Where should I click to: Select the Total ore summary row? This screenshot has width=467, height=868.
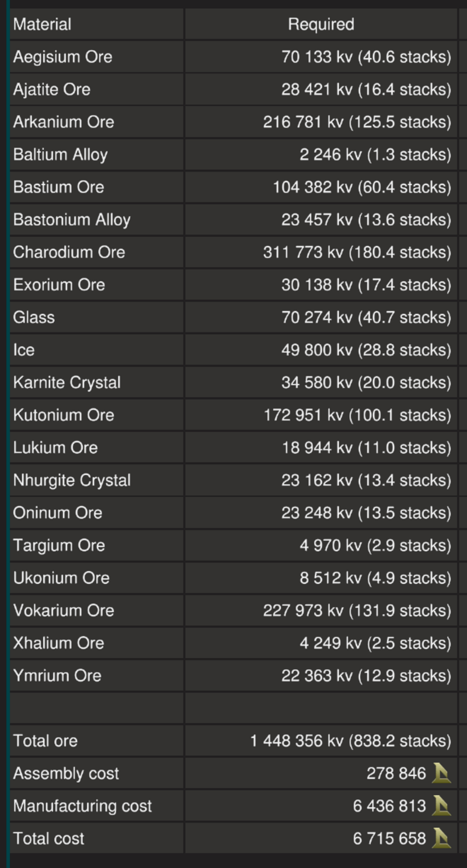click(x=233, y=741)
